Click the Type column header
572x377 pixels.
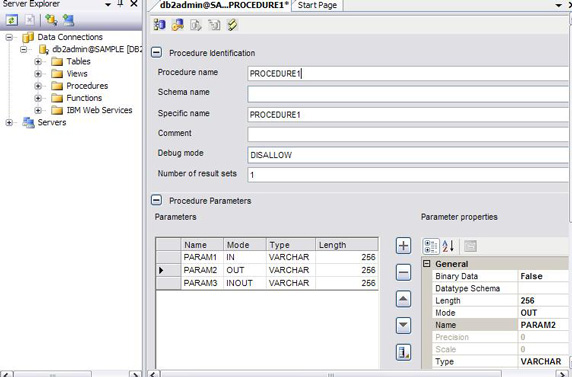pyautogui.click(x=291, y=245)
